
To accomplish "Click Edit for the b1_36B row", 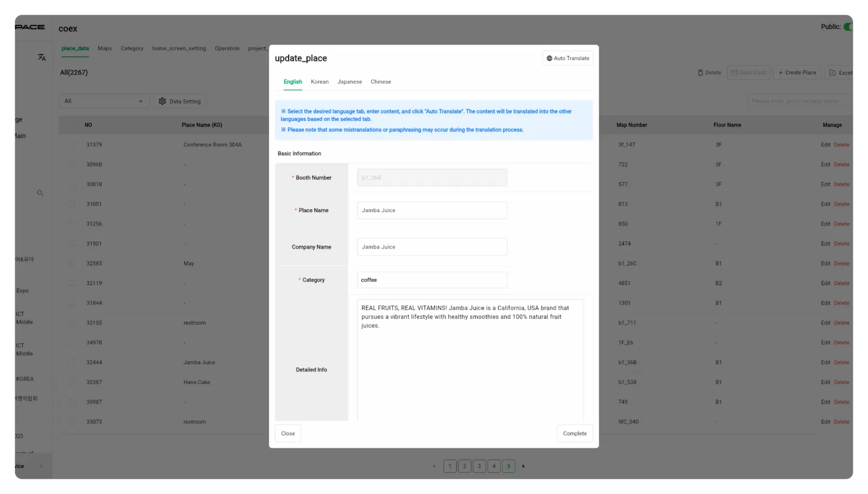I will pyautogui.click(x=825, y=363).
